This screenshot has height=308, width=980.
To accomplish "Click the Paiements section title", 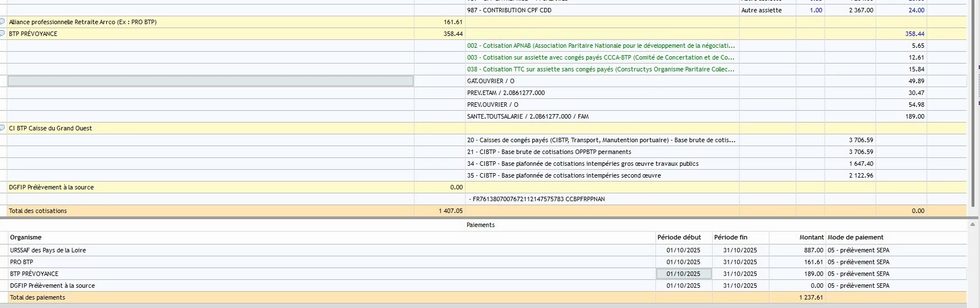I will pos(481,225).
